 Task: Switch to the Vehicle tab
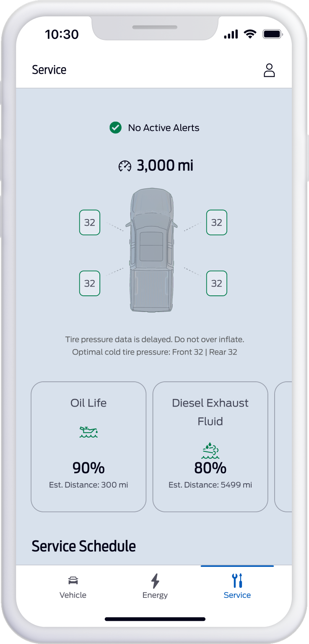coord(73,587)
